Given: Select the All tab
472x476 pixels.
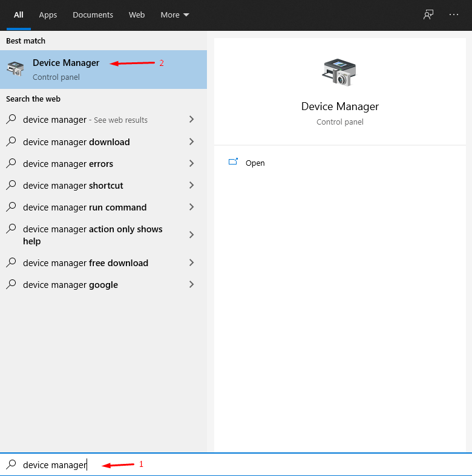Looking at the screenshot, I should point(19,15).
